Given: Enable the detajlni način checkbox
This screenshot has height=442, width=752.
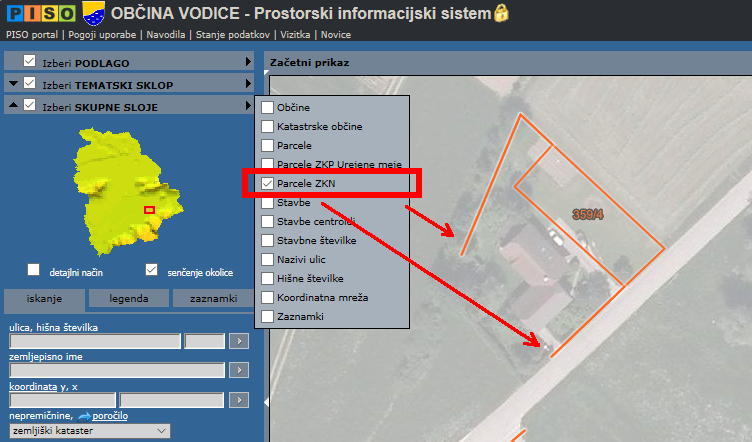Looking at the screenshot, I should (x=34, y=270).
